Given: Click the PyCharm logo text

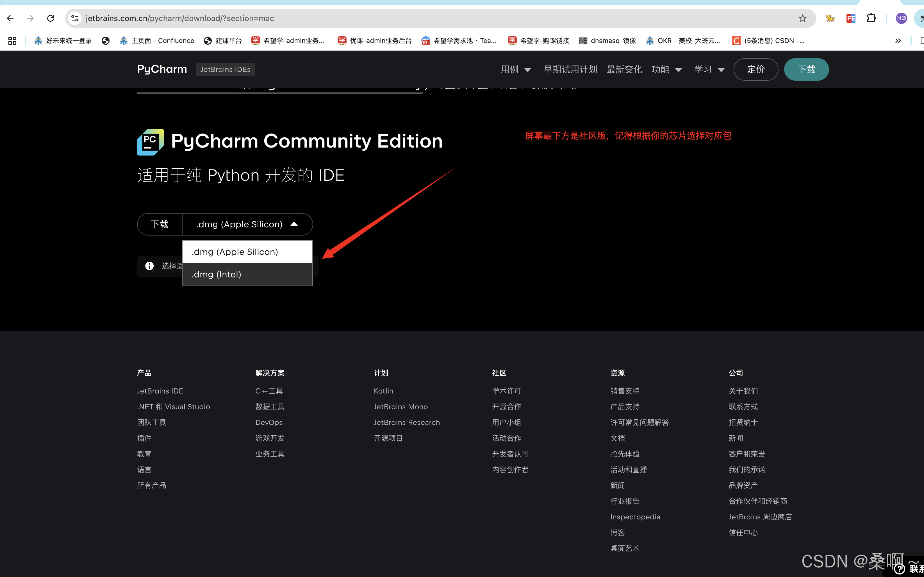Looking at the screenshot, I should 162,69.
